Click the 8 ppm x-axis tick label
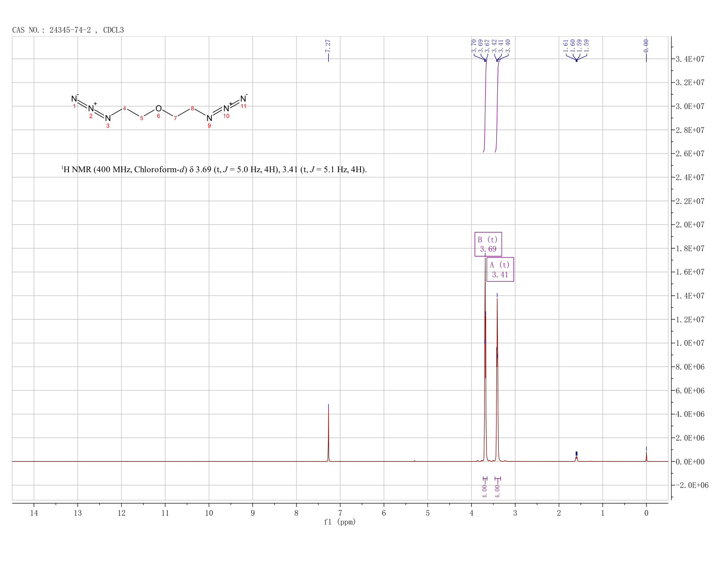Screen dimensions: 728x563 [296, 513]
